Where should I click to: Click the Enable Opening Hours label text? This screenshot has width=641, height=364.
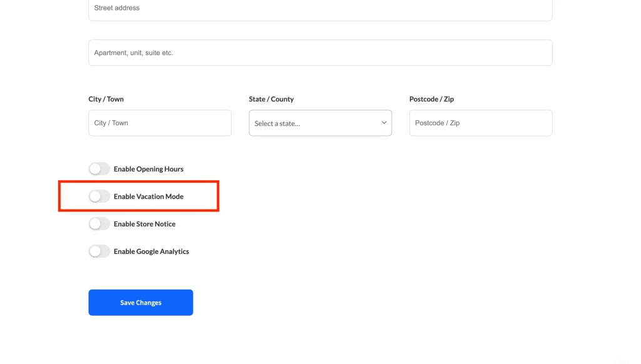coord(148,169)
